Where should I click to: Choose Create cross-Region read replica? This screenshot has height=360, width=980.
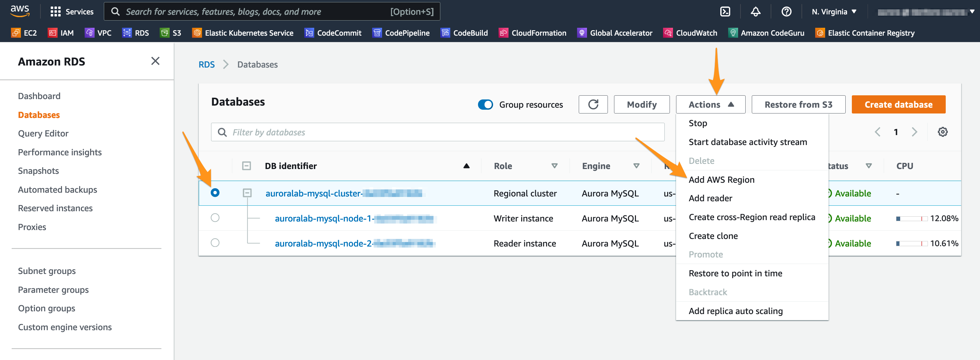point(752,217)
